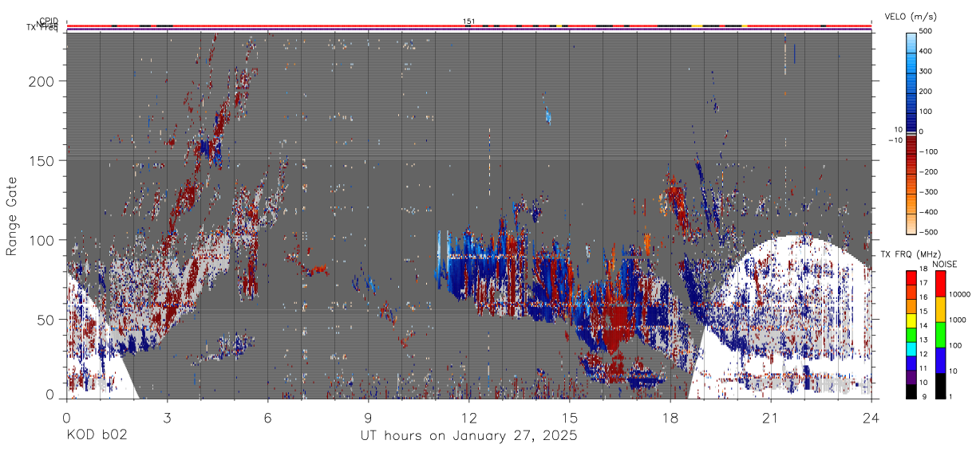Click the 500 label on velocity colorbar
The width and height of the screenshot is (980, 452).
(x=927, y=31)
